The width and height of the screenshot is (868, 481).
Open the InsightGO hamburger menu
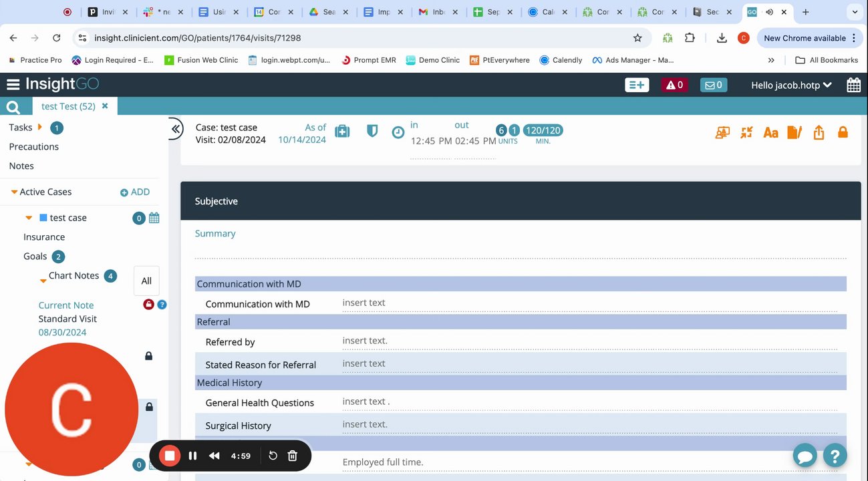click(x=13, y=85)
